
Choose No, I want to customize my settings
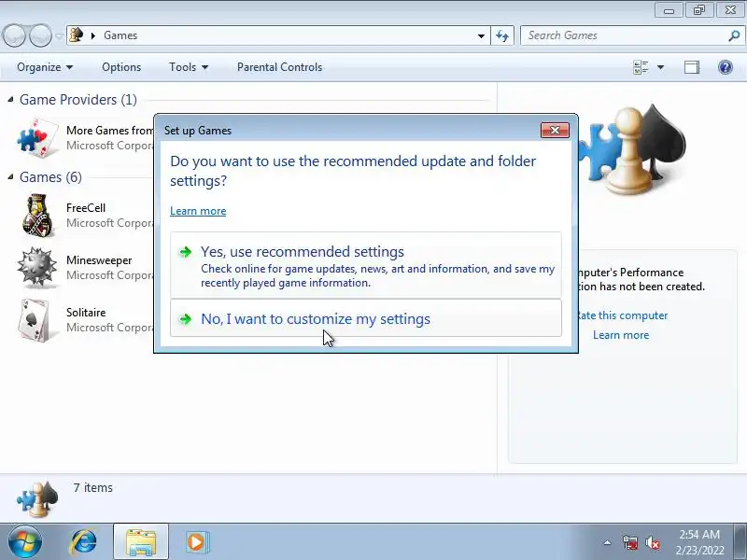[366, 318]
